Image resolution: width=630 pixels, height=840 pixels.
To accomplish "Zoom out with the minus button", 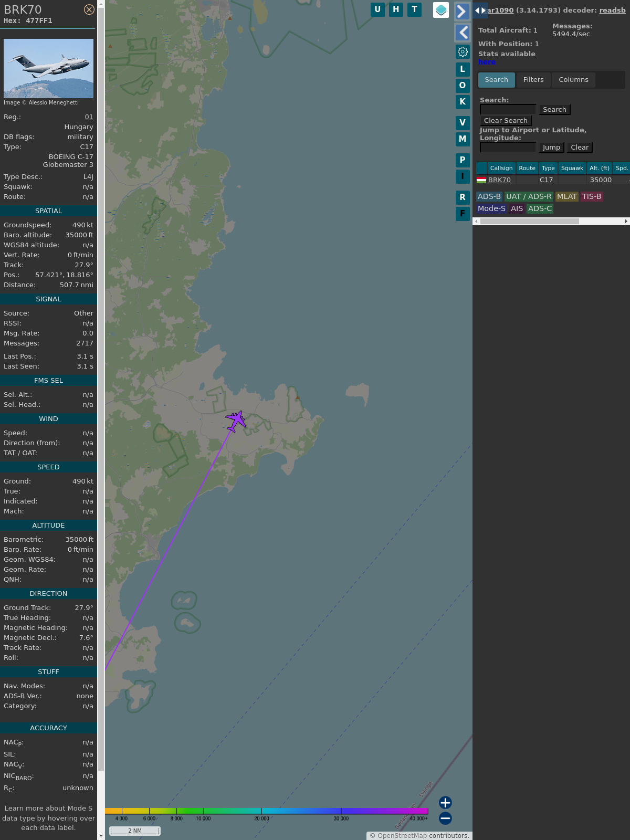I will point(445,818).
